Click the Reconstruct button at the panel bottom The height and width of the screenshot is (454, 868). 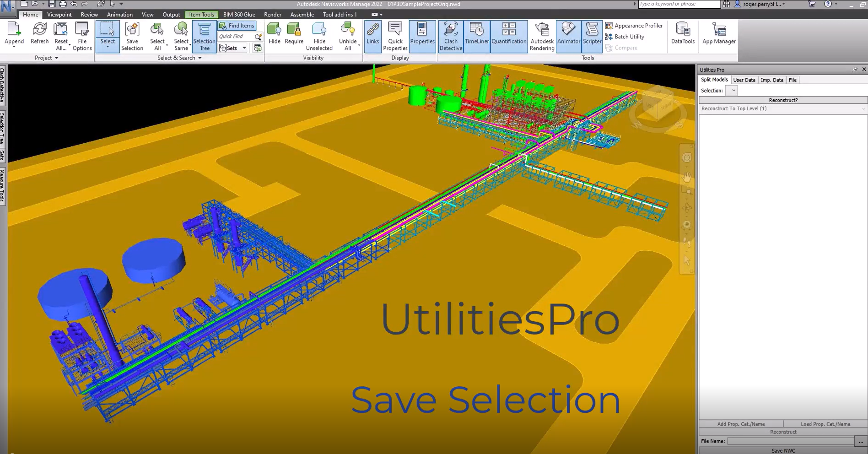tap(783, 432)
